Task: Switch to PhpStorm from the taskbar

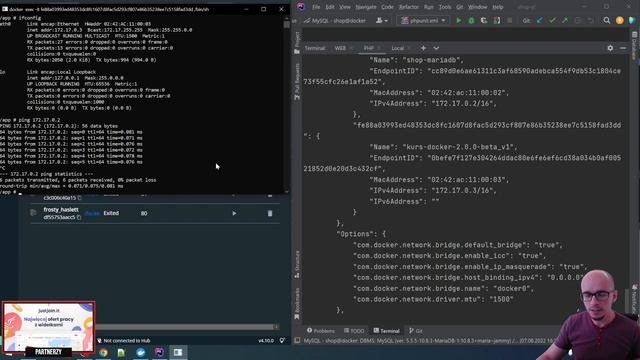Action: pos(159,353)
